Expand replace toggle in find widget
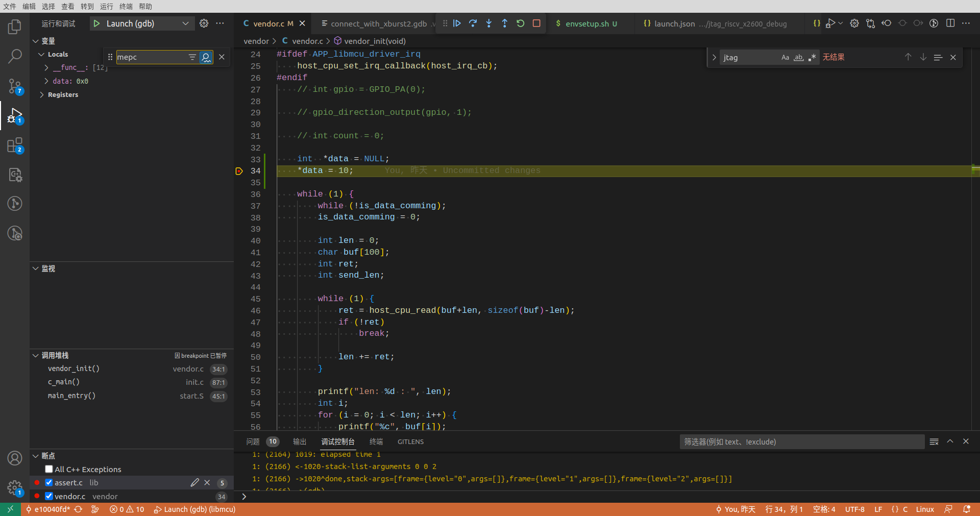 click(x=714, y=58)
